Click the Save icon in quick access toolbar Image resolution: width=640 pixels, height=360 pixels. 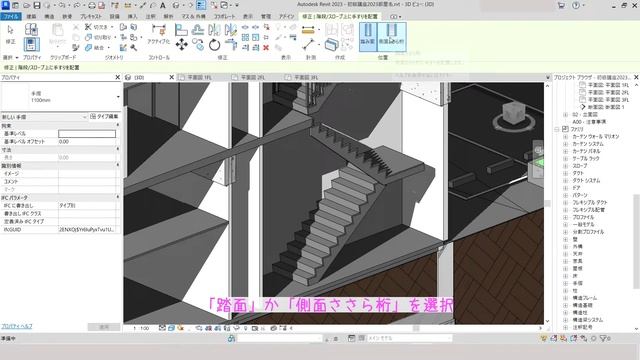point(37,6)
